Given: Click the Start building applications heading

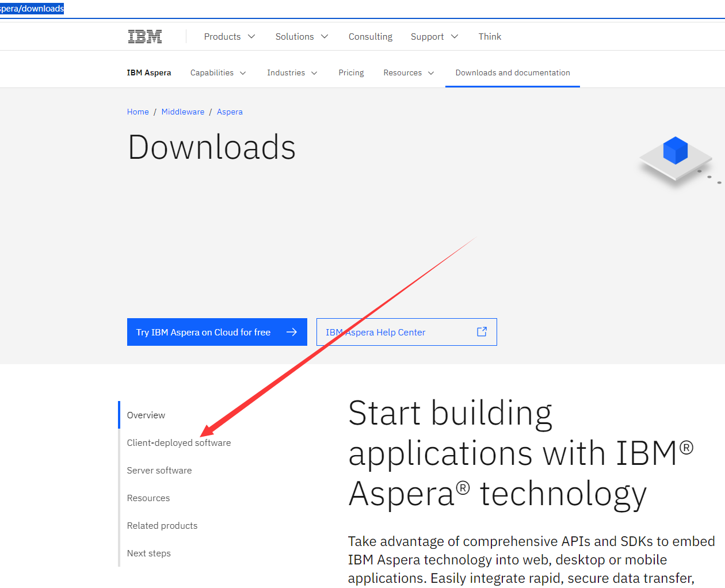Looking at the screenshot, I should pos(521,453).
